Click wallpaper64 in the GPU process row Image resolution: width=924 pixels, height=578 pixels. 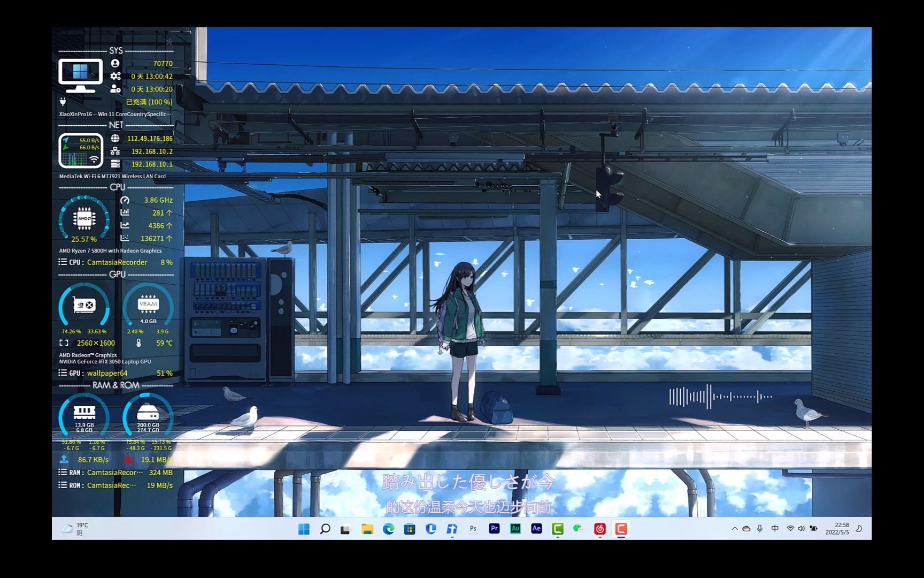point(107,373)
